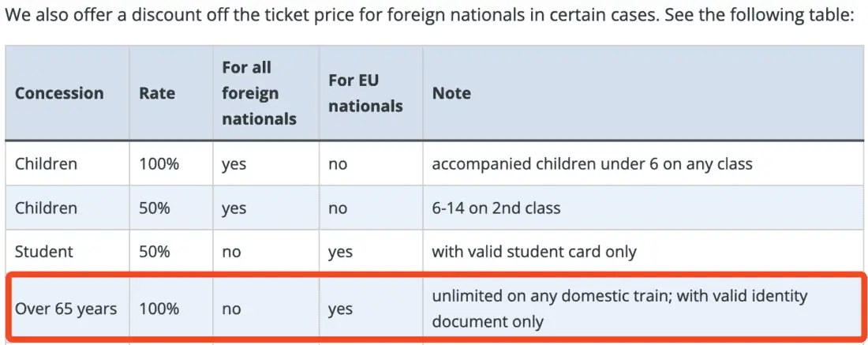The image size is (868, 345).
Task: Click the Note column header
Action: [451, 93]
